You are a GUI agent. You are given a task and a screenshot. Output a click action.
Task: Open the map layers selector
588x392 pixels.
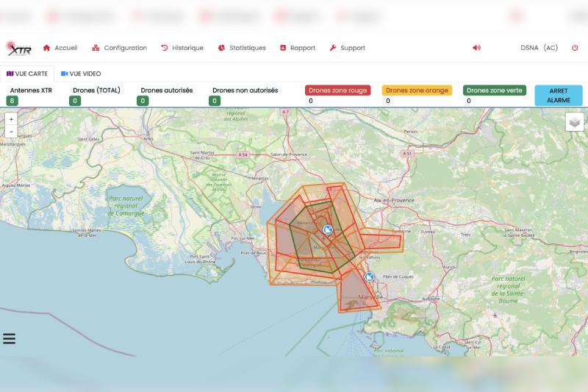[x=574, y=122]
